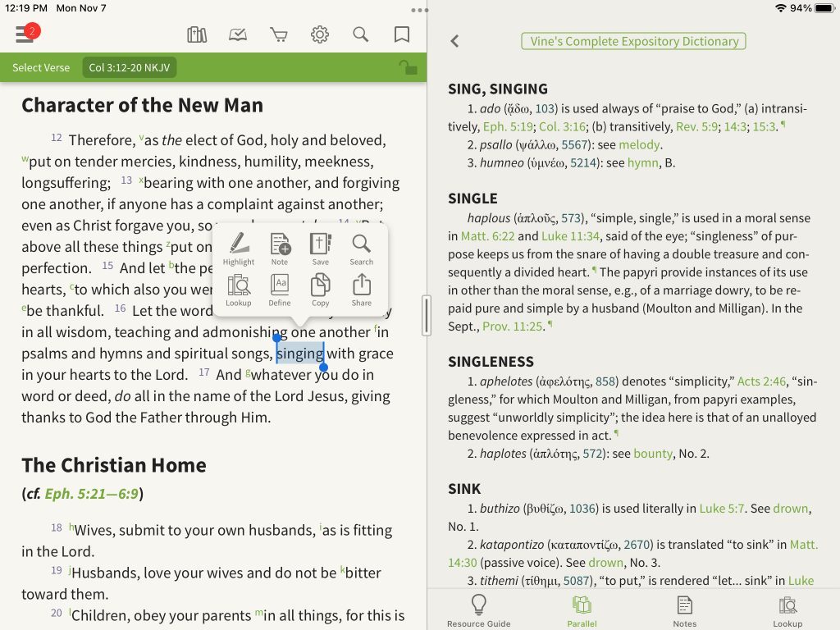
Task: Choose Highlight in the popup menu
Action: [239, 249]
